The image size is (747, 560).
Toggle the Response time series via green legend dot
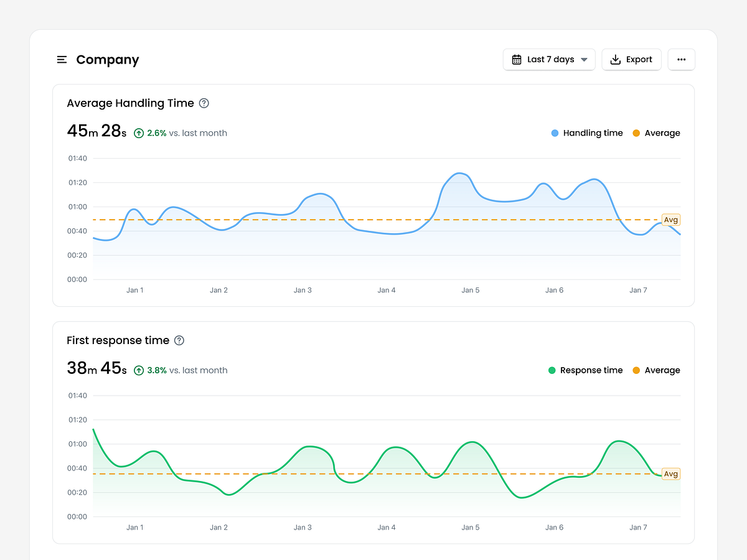(x=552, y=370)
